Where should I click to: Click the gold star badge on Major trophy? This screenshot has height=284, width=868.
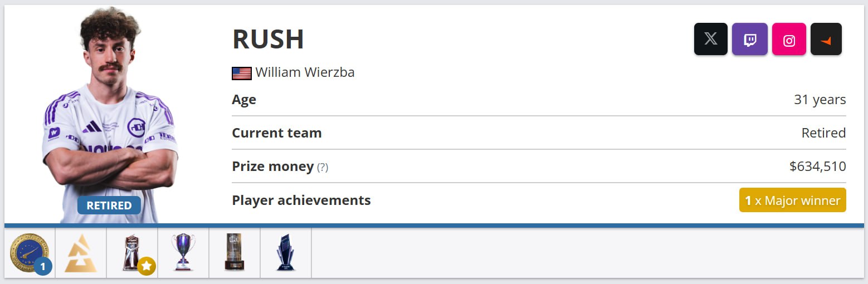click(x=147, y=266)
